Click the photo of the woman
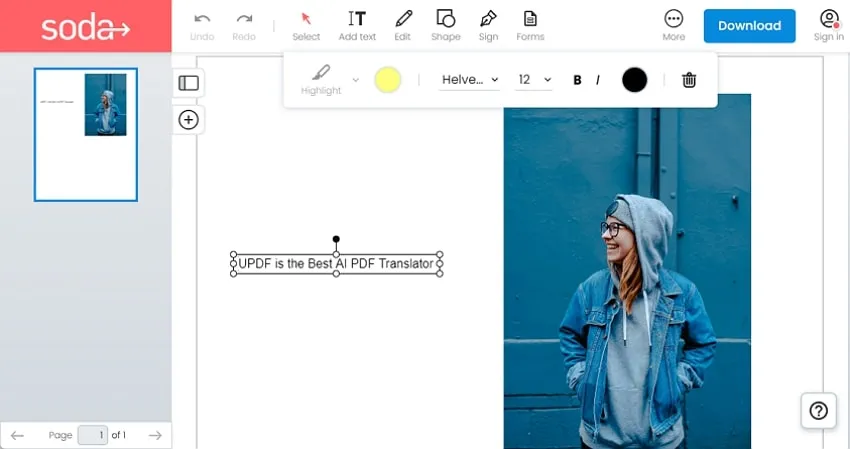The width and height of the screenshot is (850, 449). click(627, 271)
